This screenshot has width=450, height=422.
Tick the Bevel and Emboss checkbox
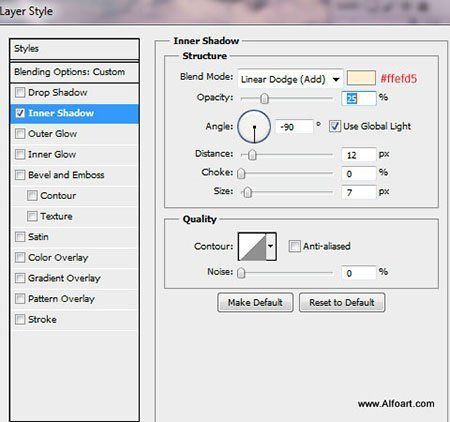point(20,175)
